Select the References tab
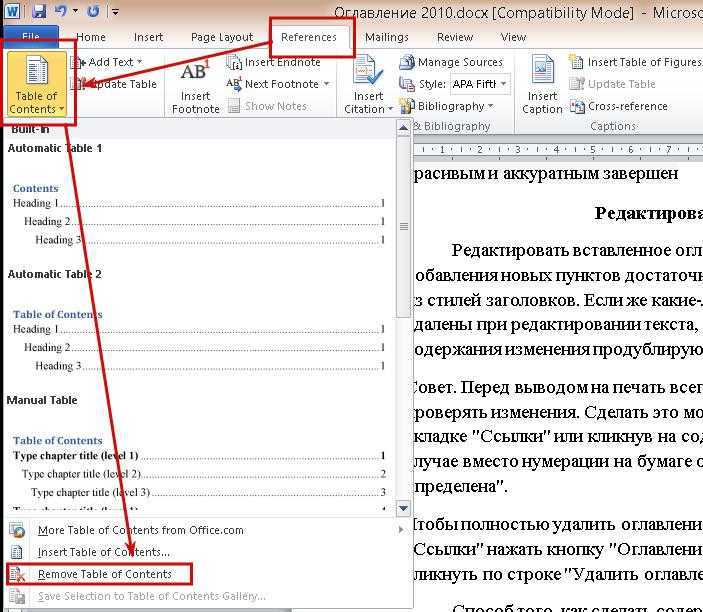 point(309,37)
